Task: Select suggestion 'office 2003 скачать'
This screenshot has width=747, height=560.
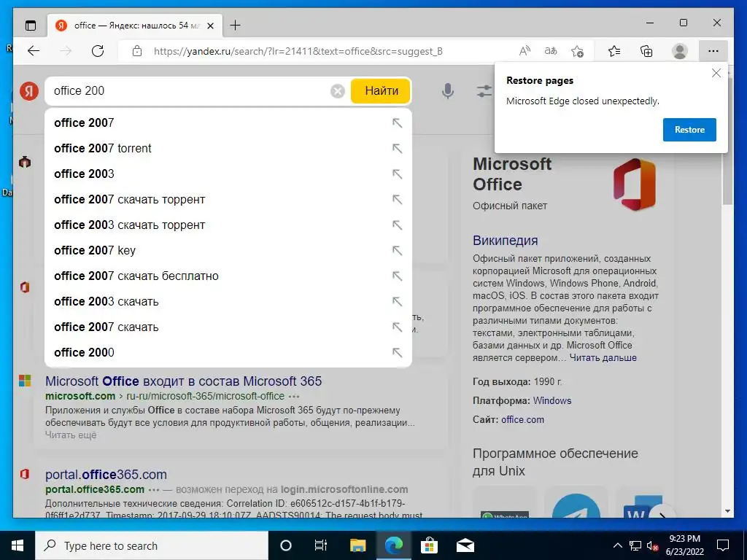Action: [x=228, y=301]
